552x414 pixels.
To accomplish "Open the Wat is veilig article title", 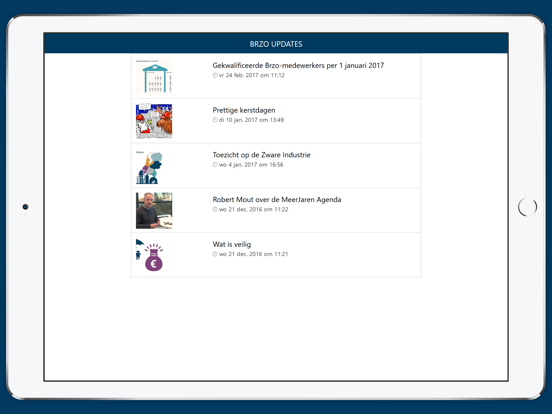I will pos(232,244).
